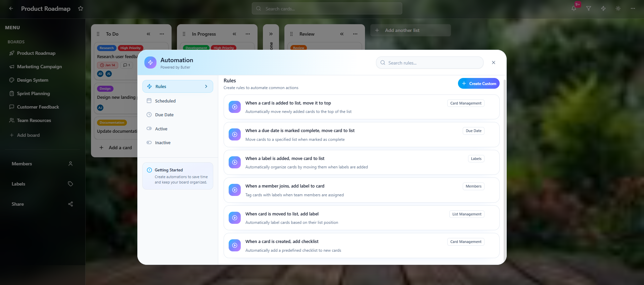The width and height of the screenshot is (644, 285).
Task: Run icon for card created add checklist rule
Action: (235, 245)
